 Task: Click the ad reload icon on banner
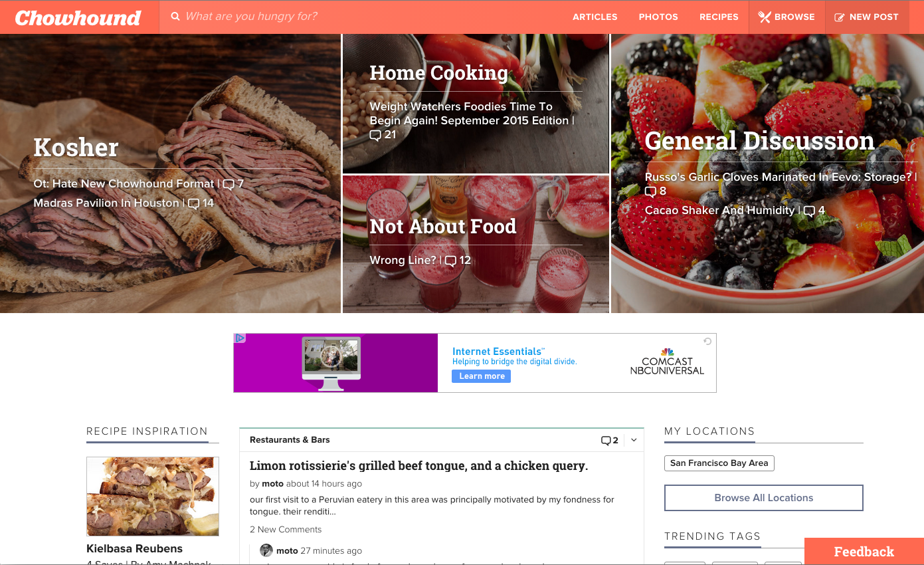(x=708, y=341)
